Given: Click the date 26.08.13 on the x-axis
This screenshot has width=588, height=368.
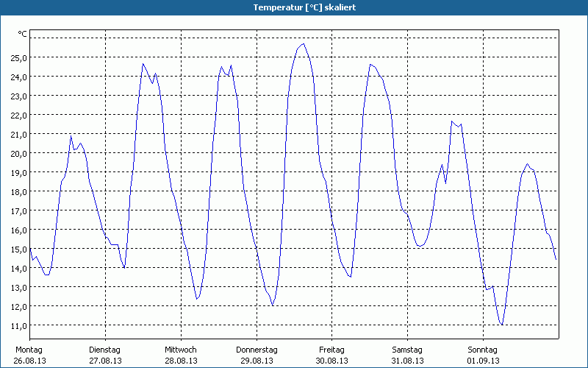Looking at the screenshot, I should pos(29,361).
